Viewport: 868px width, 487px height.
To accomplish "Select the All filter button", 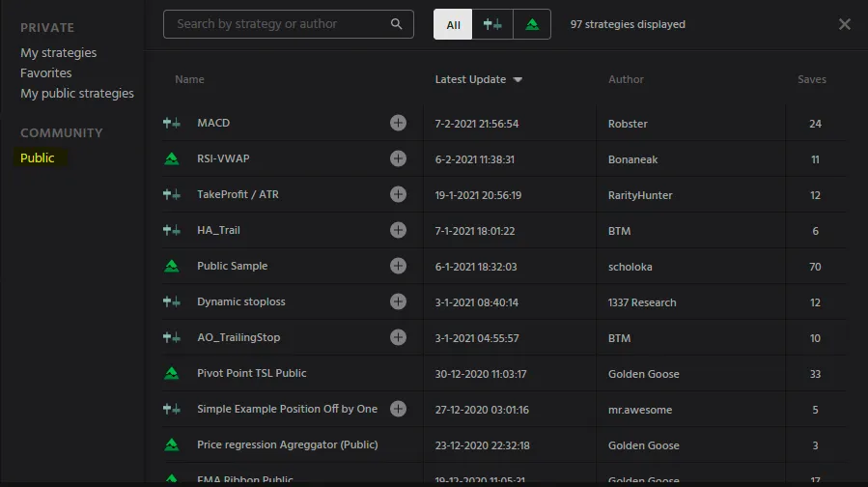I will 453,24.
